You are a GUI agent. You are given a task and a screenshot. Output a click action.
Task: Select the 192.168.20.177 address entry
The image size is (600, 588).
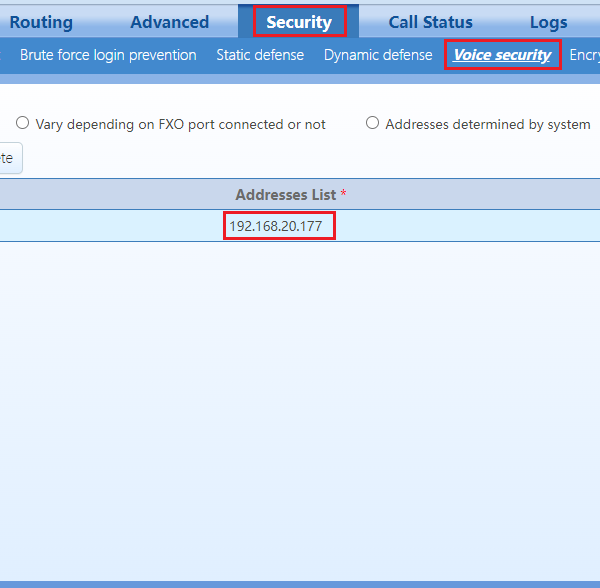276,226
